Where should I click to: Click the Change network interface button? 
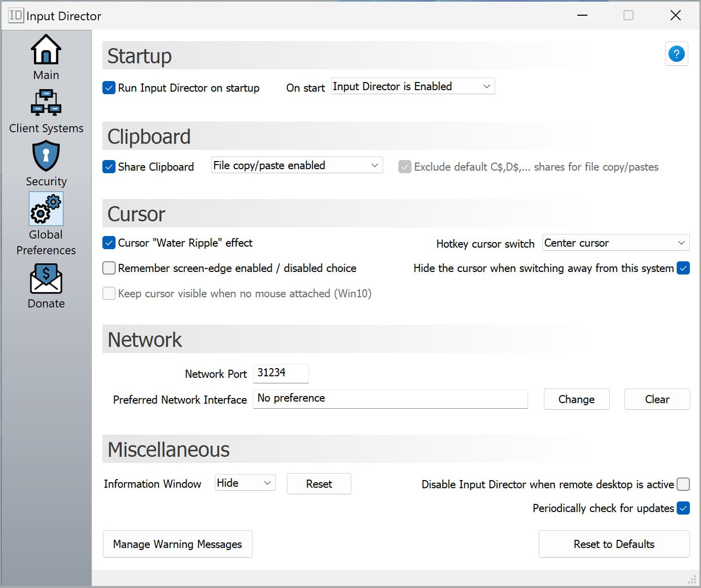coord(576,399)
